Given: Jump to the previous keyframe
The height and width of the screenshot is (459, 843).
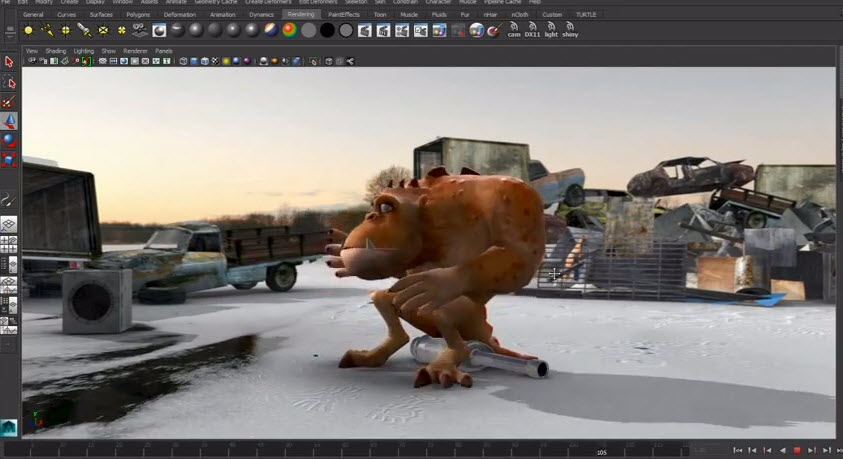Looking at the screenshot, I should coord(768,450).
